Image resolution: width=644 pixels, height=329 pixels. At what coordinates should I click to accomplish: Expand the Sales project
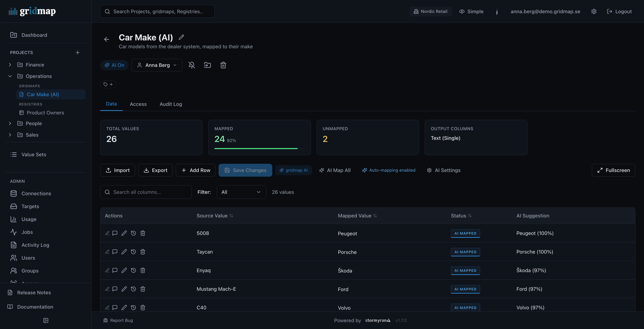tap(10, 135)
